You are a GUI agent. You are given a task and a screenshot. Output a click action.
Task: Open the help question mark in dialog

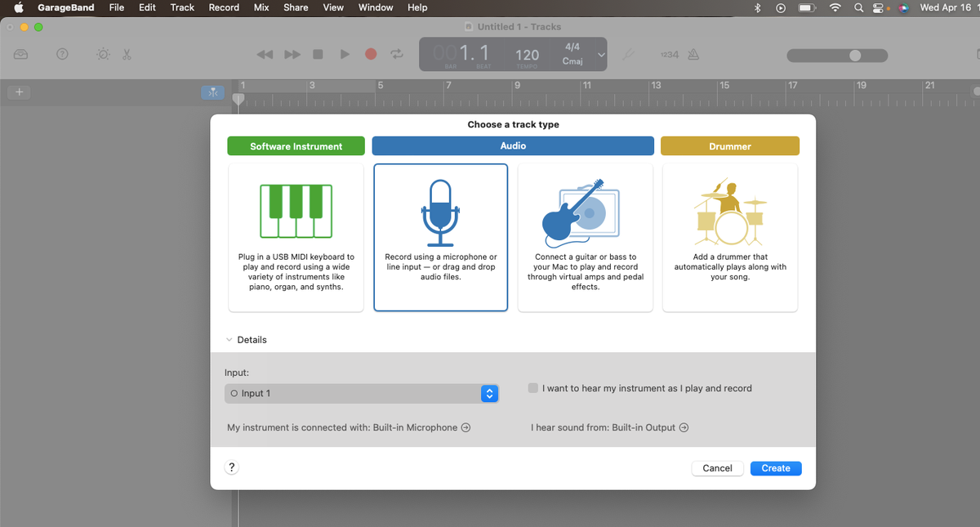[232, 467]
